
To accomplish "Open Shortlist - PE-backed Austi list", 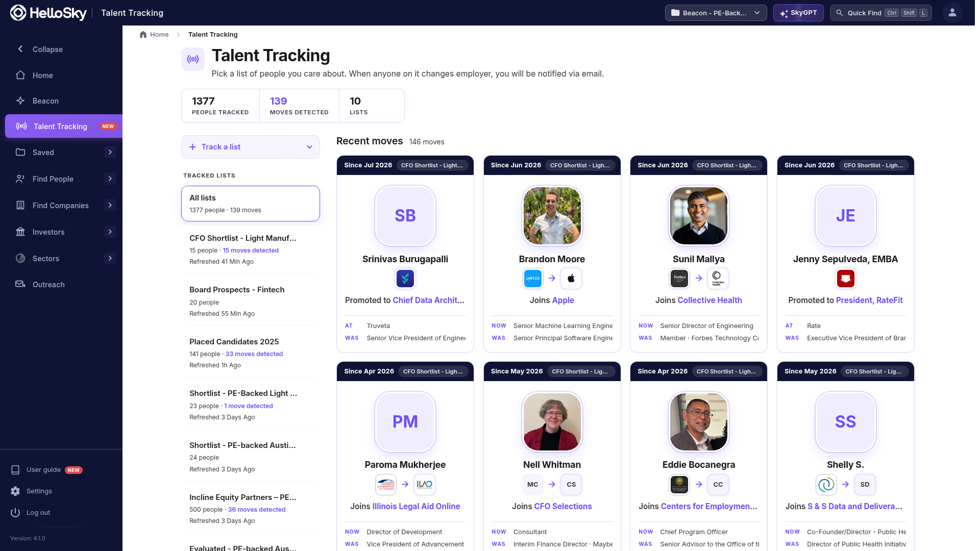I will point(251,457).
